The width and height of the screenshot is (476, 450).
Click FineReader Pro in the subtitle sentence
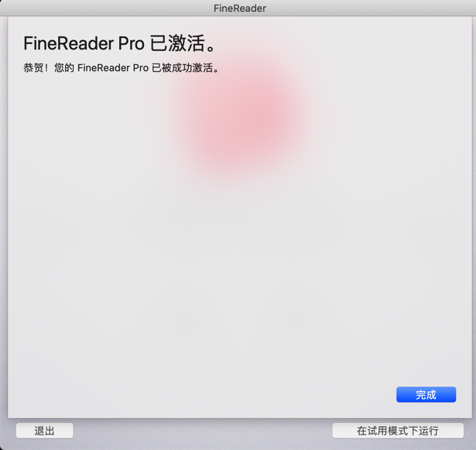(x=113, y=67)
